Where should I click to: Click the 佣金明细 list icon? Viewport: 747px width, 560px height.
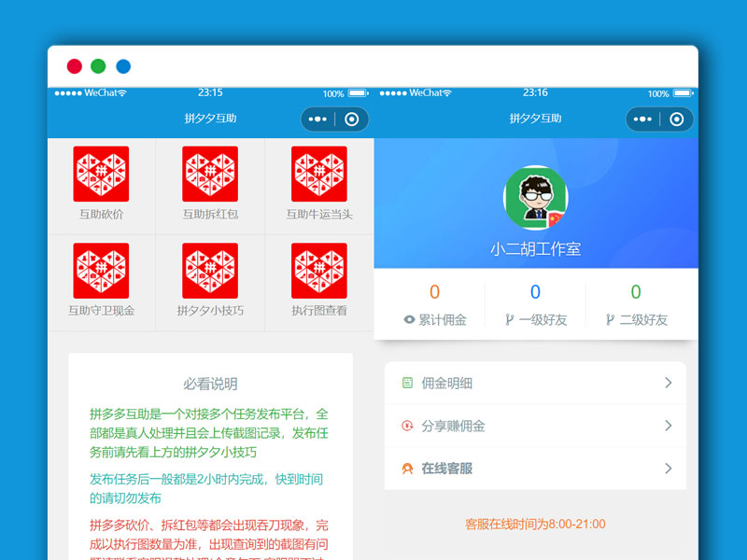[406, 383]
